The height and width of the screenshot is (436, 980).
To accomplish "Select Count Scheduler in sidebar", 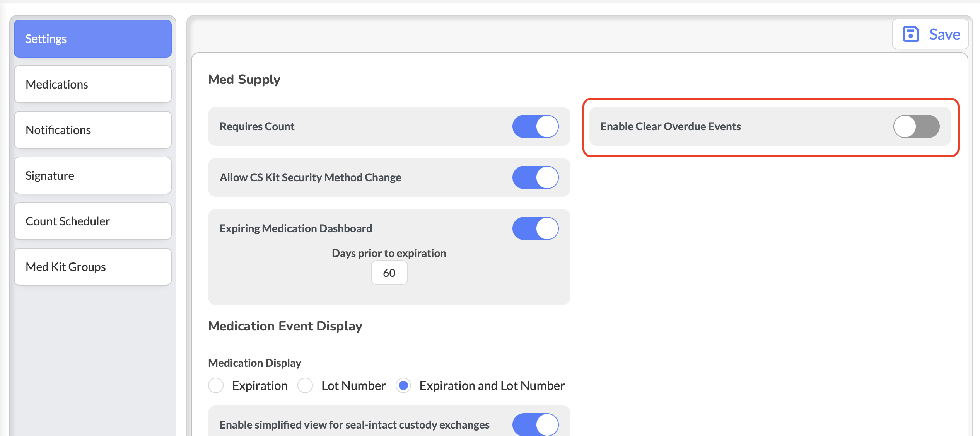I will point(93,221).
